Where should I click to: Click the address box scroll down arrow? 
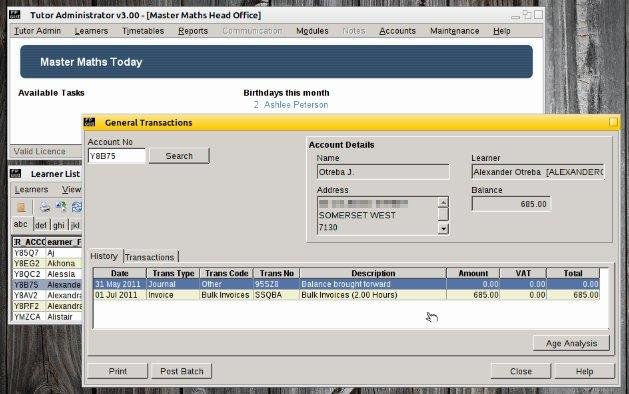443,229
